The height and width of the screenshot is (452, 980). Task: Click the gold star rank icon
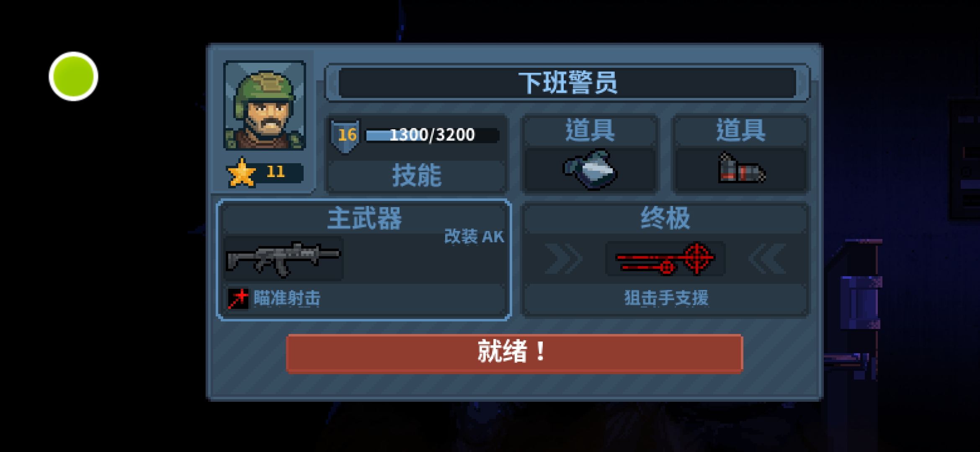click(242, 172)
